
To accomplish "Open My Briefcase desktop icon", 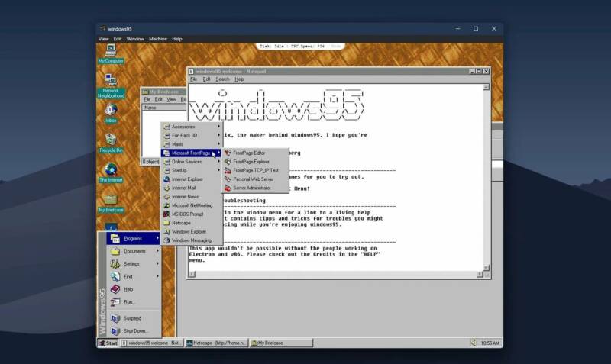I will 111,200.
